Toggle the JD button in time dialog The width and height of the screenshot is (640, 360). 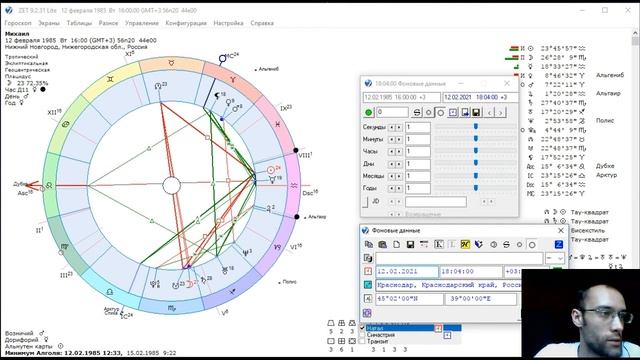point(365,202)
